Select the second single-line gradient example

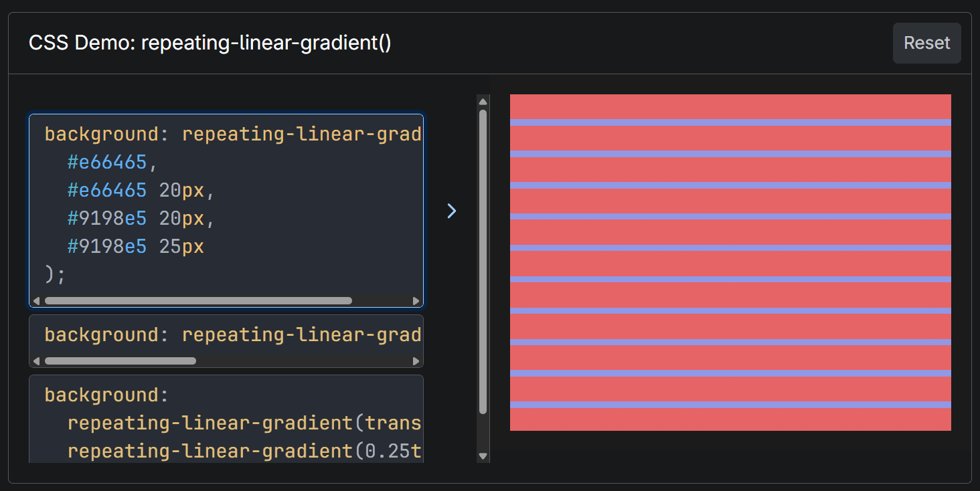click(x=226, y=334)
